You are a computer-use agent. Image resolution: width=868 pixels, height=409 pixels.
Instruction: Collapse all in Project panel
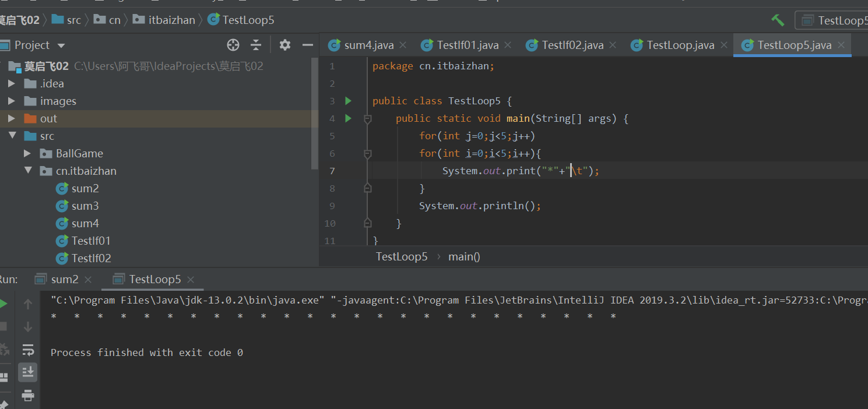(x=256, y=45)
